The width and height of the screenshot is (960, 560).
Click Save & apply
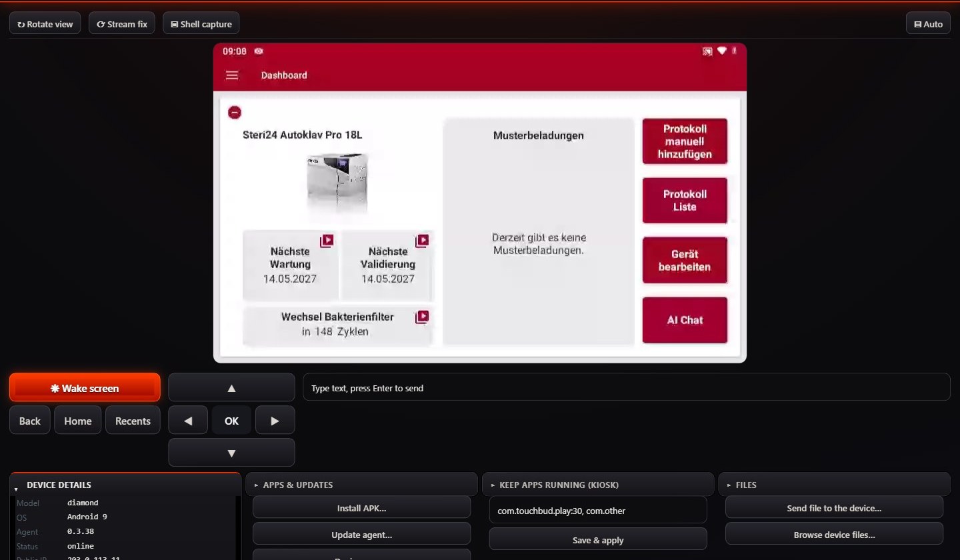click(598, 540)
